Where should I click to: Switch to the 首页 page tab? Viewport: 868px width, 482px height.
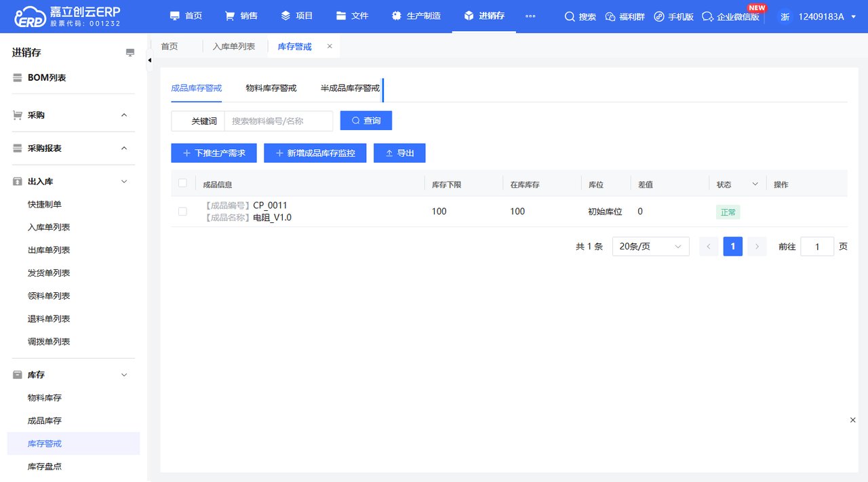(x=170, y=46)
